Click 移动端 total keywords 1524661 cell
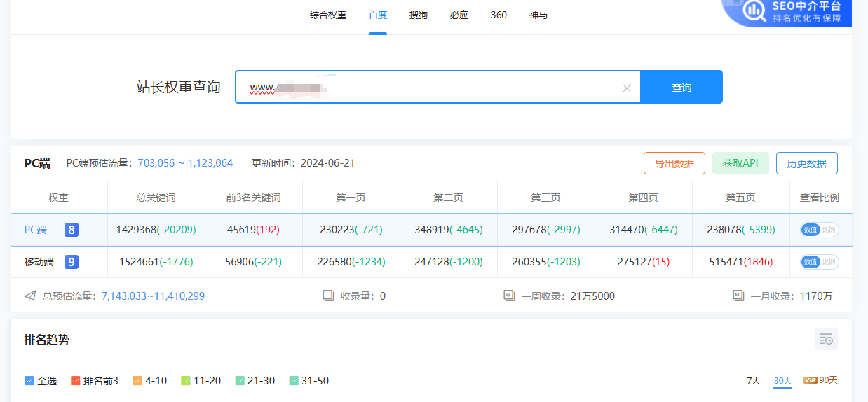This screenshot has width=868, height=402. coord(156,262)
